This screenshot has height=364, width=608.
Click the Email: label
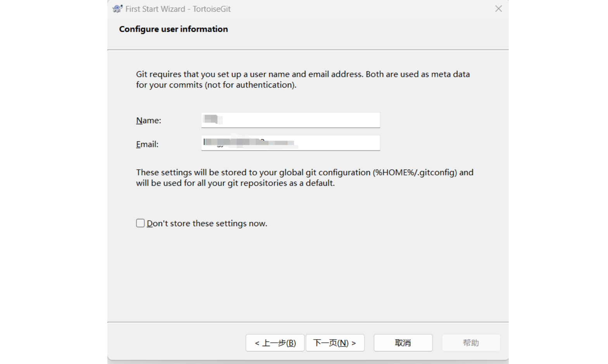tap(147, 144)
